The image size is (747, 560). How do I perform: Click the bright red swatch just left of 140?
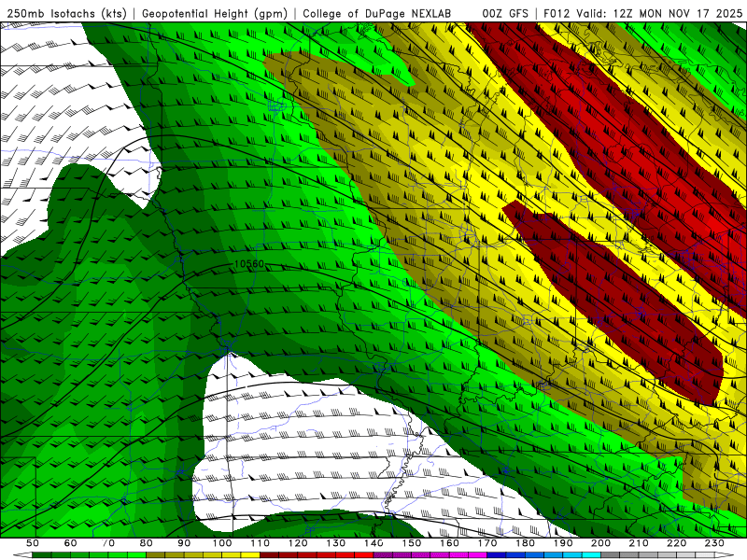(364, 555)
